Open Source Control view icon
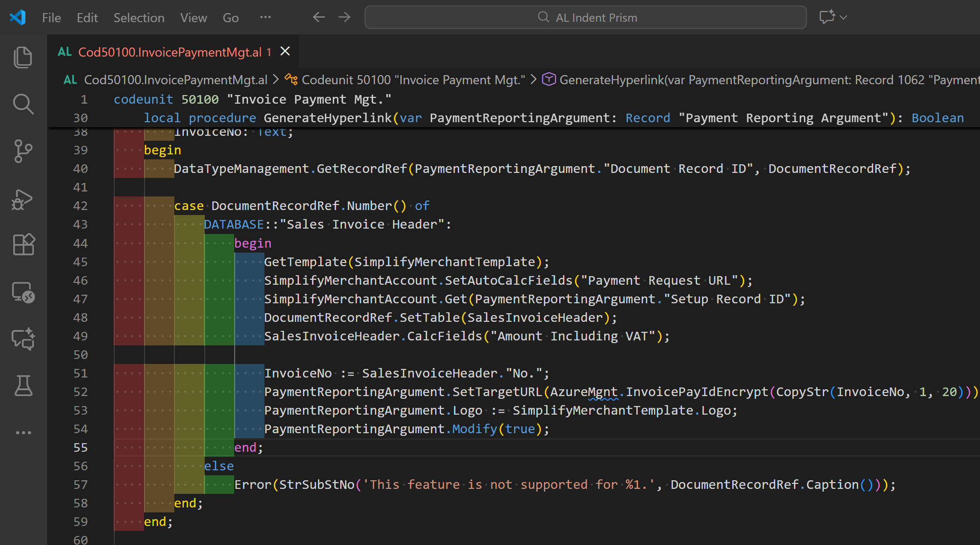This screenshot has width=980, height=545. tap(23, 151)
